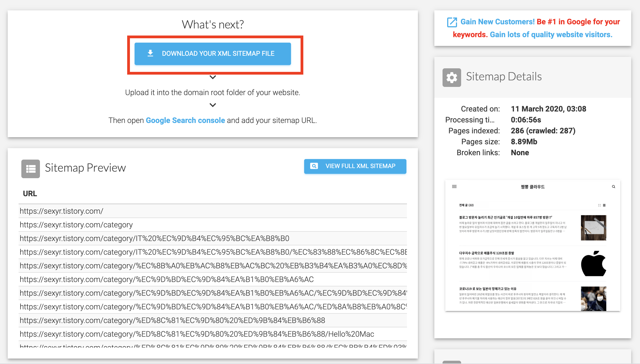Click the https://sexyr.tistory.com/ URL row
The image size is (640, 364).
61,211
